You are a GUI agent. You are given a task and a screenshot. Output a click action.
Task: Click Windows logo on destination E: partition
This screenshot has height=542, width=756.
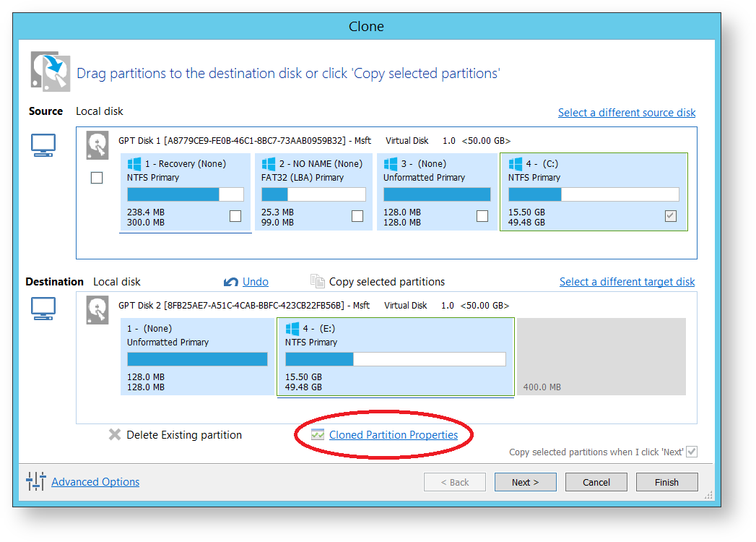click(292, 329)
